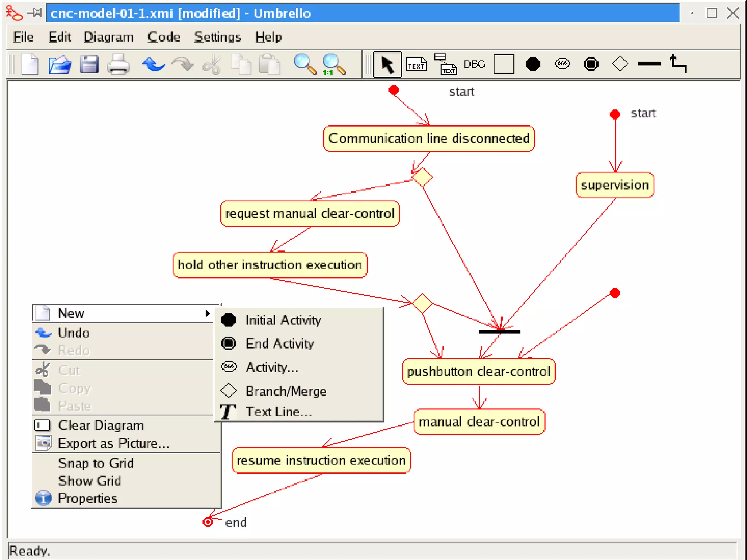The image size is (747, 560).
Task: Choose Text Line... from the submenu
Action: pyautogui.click(x=279, y=412)
